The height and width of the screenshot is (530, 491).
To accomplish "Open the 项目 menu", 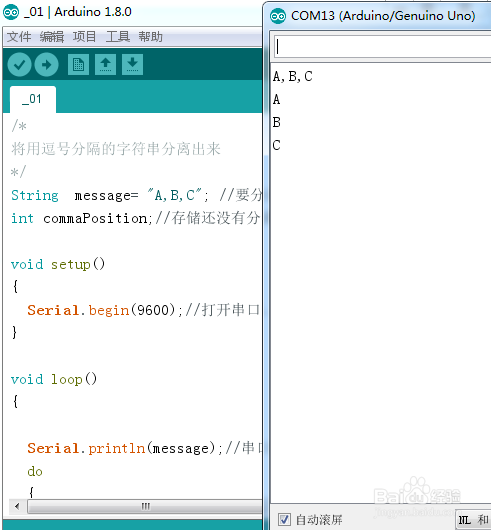I will tap(84, 37).
